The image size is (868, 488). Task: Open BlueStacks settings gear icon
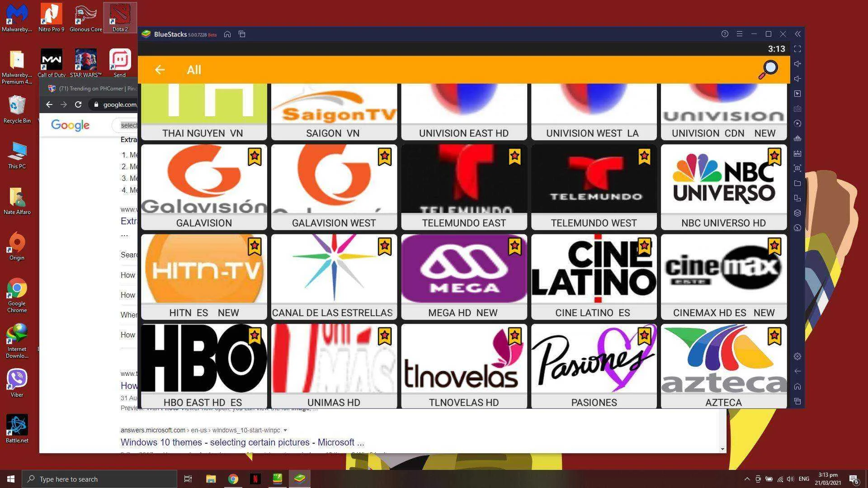797,356
